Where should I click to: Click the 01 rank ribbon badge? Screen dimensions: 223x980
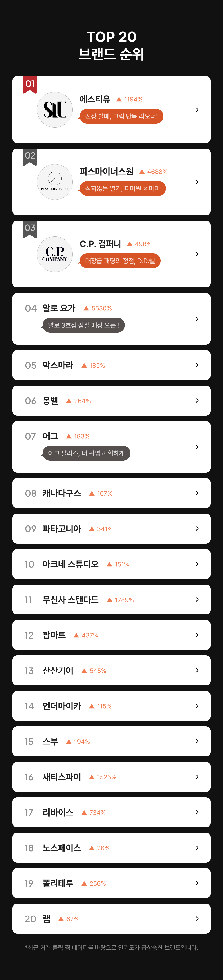30,85
